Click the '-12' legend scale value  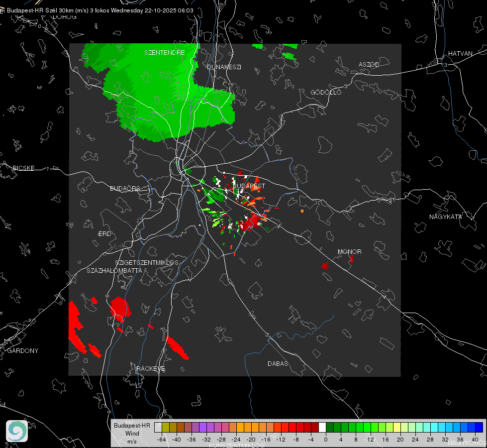coord(281,440)
